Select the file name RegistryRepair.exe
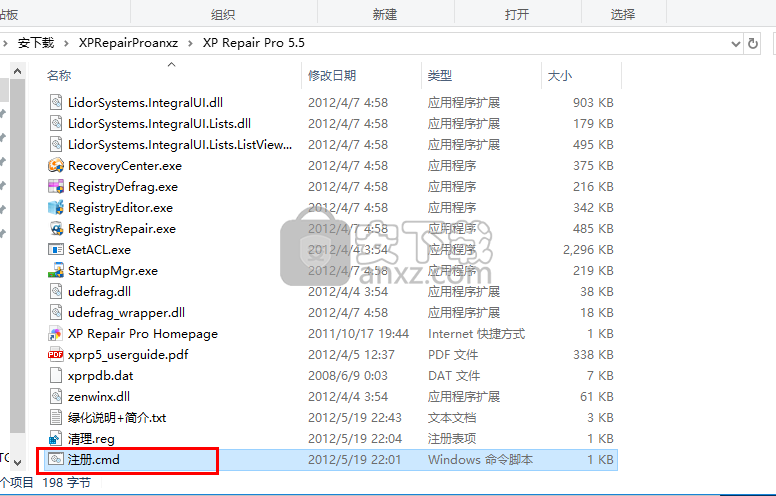776x496 pixels. point(122,229)
